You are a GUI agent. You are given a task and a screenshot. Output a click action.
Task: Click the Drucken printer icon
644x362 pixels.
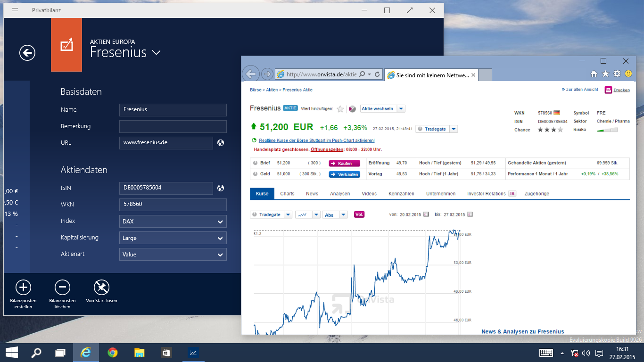point(608,90)
